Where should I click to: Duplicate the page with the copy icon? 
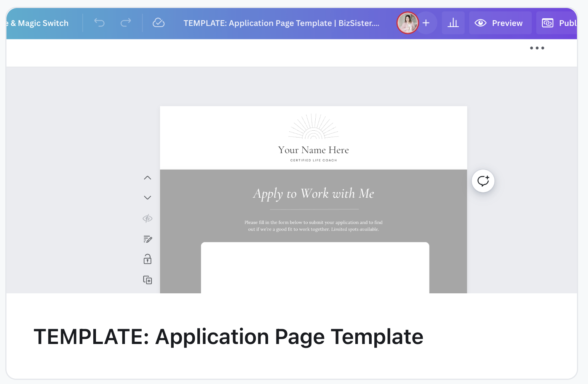147,280
